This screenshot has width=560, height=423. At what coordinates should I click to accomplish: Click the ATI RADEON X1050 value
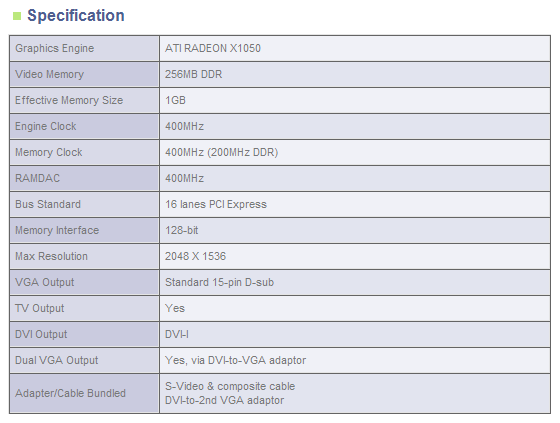click(x=213, y=48)
